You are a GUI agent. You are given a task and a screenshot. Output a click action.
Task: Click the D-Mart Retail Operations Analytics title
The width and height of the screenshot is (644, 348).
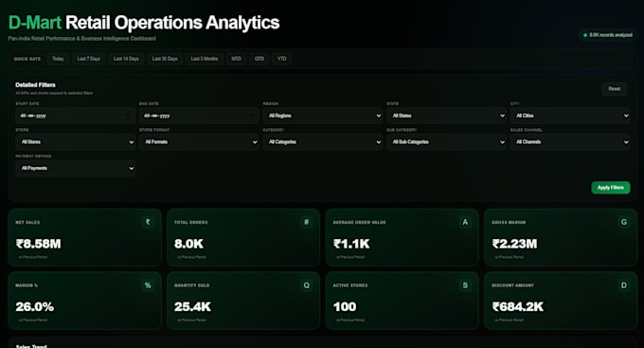(x=144, y=23)
